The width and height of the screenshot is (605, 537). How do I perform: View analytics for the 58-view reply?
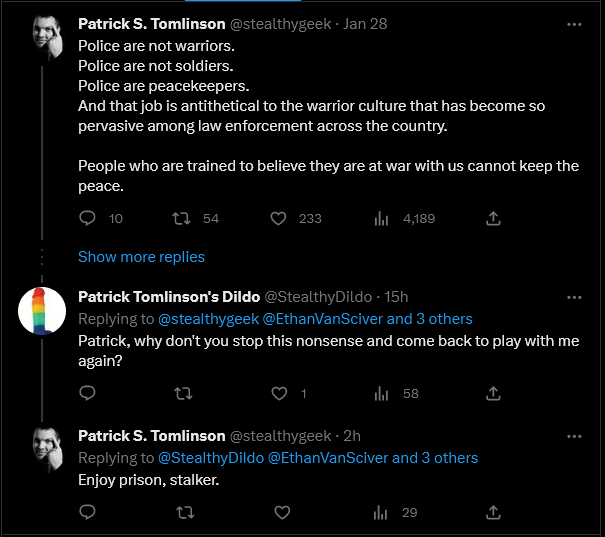click(x=380, y=393)
